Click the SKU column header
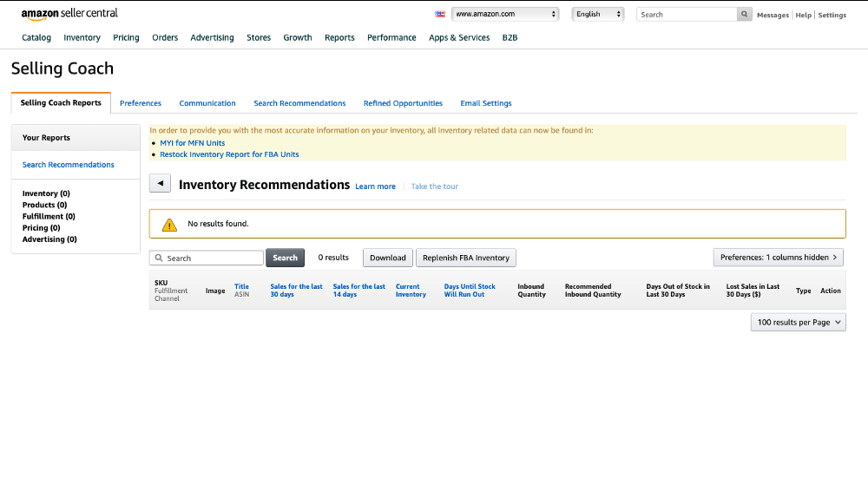Image resolution: width=868 pixels, height=504 pixels. tap(161, 283)
